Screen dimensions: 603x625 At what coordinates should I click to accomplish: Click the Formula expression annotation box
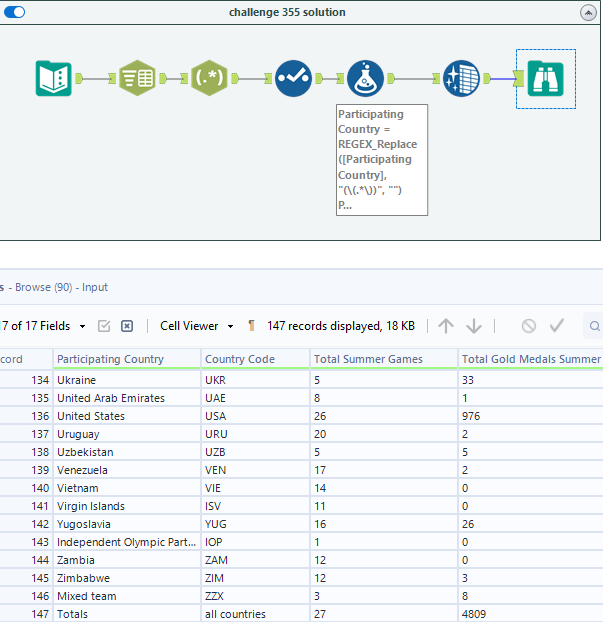click(x=382, y=160)
